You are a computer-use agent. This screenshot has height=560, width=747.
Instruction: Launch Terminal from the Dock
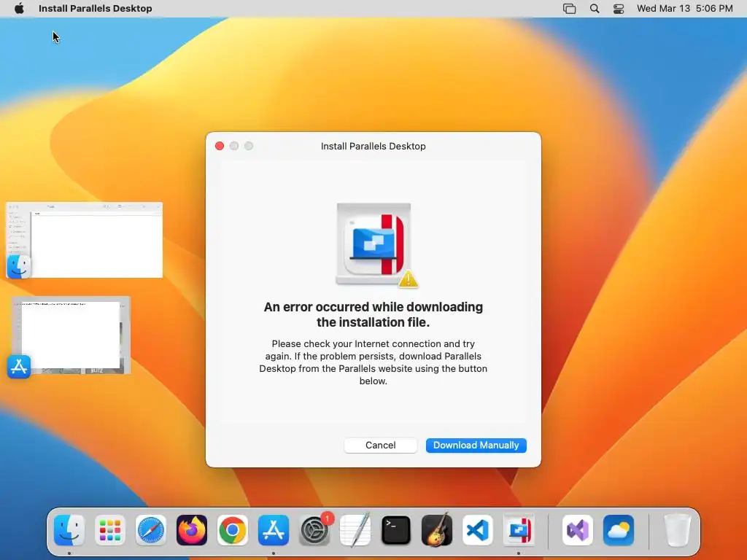[396, 530]
